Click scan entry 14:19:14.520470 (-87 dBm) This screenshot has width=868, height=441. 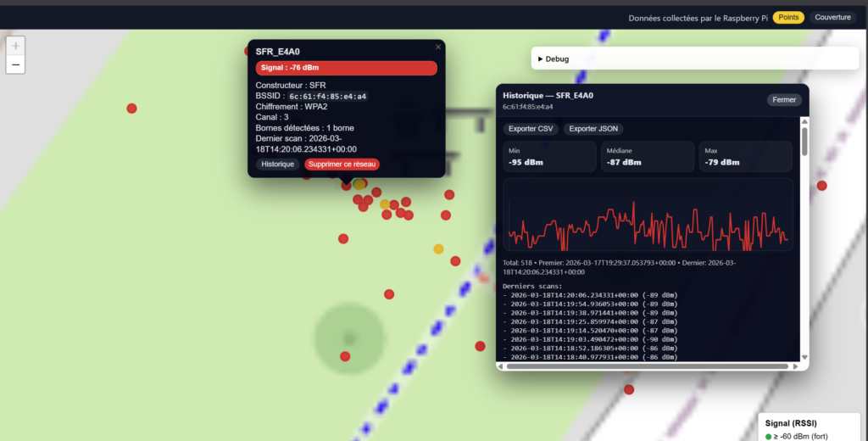[590, 331]
